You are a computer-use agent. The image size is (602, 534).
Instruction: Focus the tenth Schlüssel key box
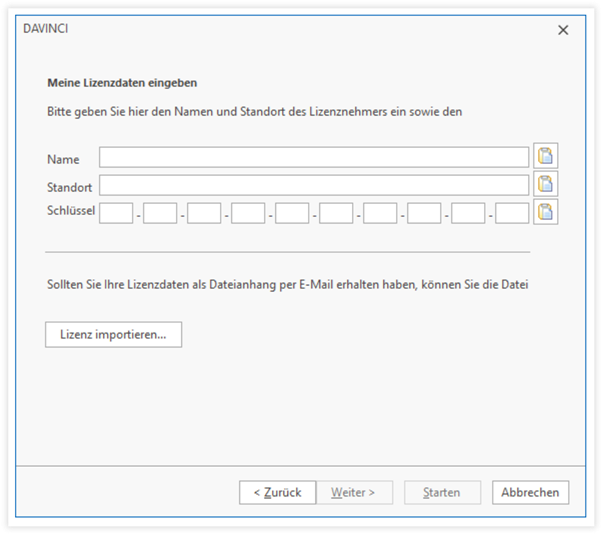[512, 213]
